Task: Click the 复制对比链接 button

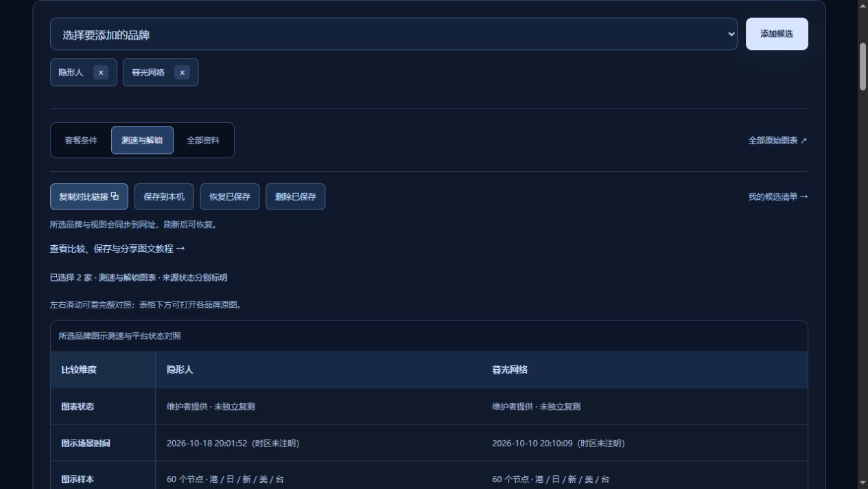Action: (x=89, y=196)
